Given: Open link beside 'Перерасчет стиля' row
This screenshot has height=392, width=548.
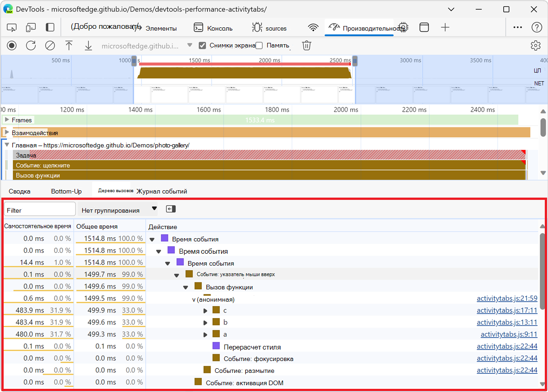Looking at the screenshot, I should 507,346.
